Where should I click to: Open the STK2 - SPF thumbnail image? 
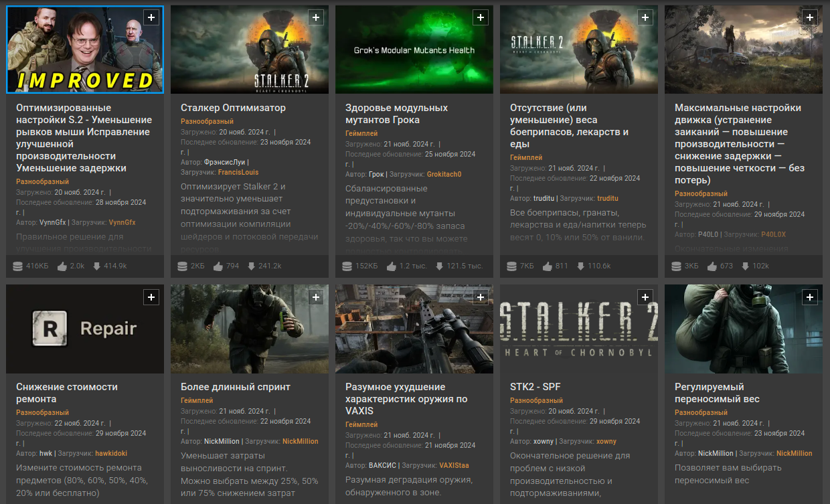pyautogui.click(x=579, y=329)
